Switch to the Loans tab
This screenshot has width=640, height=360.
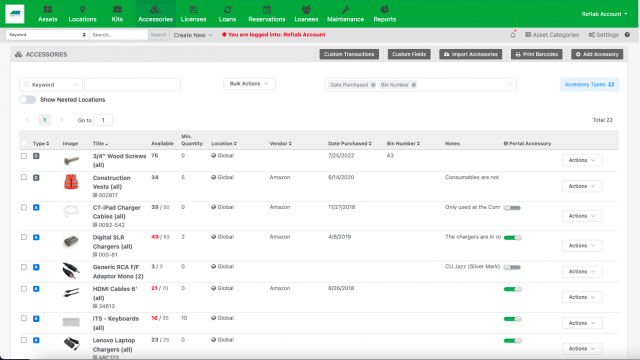click(x=227, y=14)
